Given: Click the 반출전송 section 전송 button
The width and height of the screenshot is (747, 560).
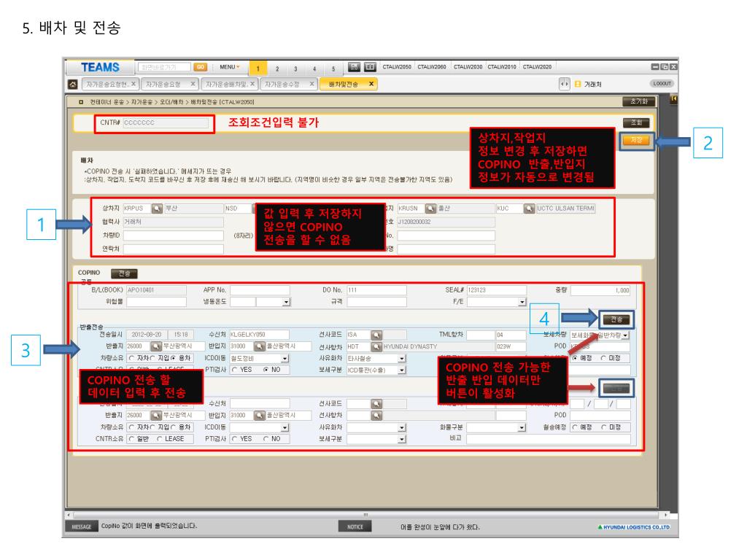Looking at the screenshot, I should (x=616, y=319).
